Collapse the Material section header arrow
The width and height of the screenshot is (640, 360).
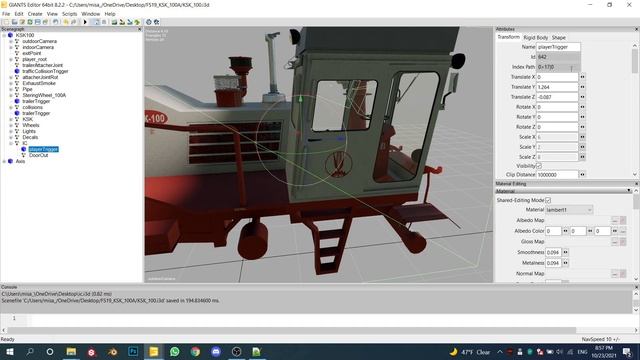(629, 191)
